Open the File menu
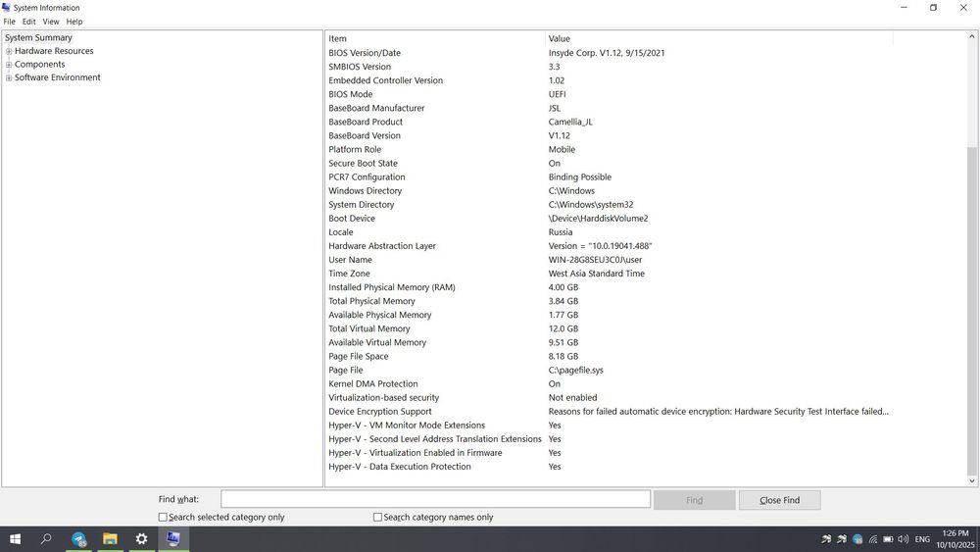 tap(10, 22)
